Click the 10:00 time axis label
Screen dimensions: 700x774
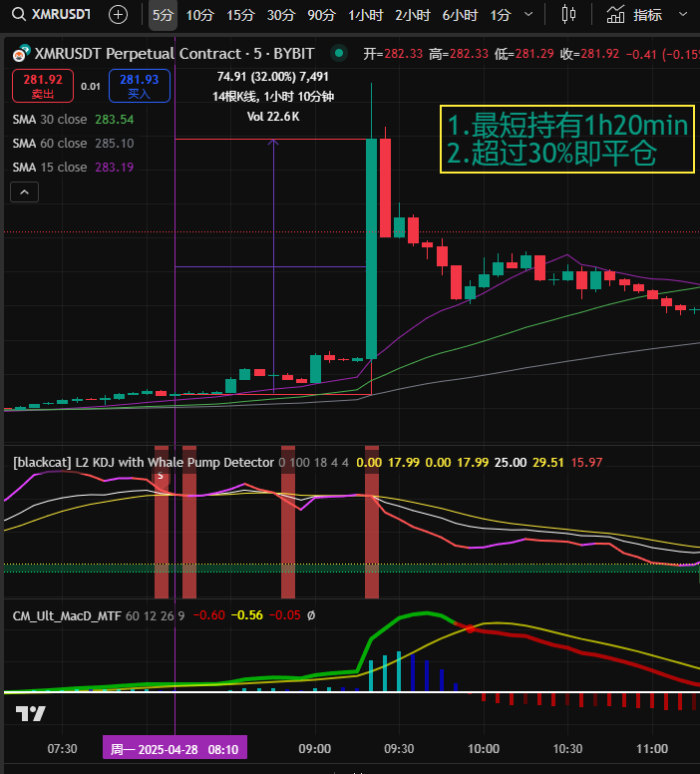484,749
